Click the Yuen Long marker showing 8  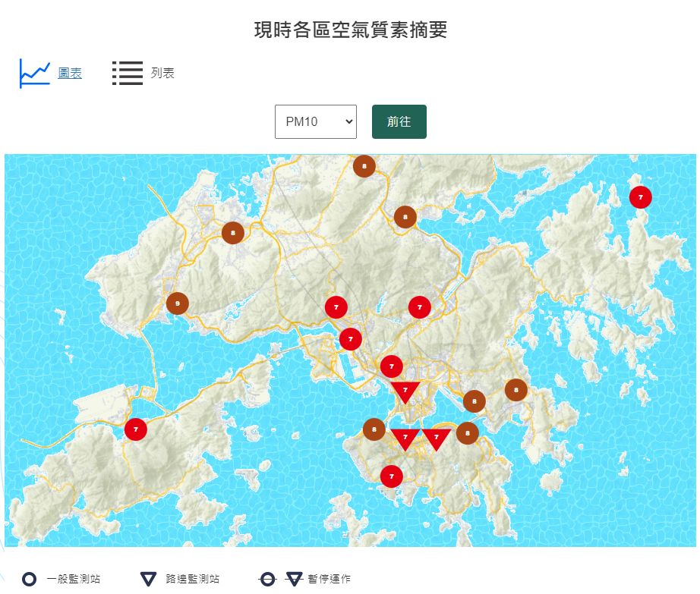pyautogui.click(x=232, y=232)
